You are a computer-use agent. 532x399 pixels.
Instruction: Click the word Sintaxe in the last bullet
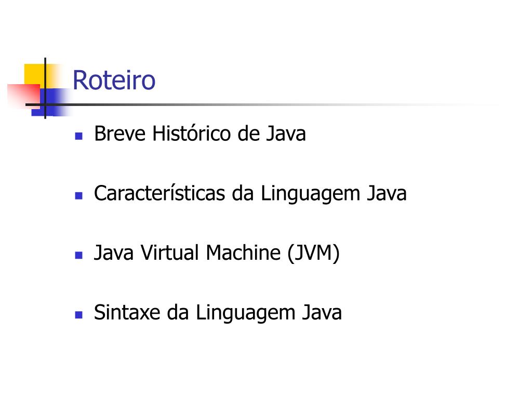[x=127, y=312]
